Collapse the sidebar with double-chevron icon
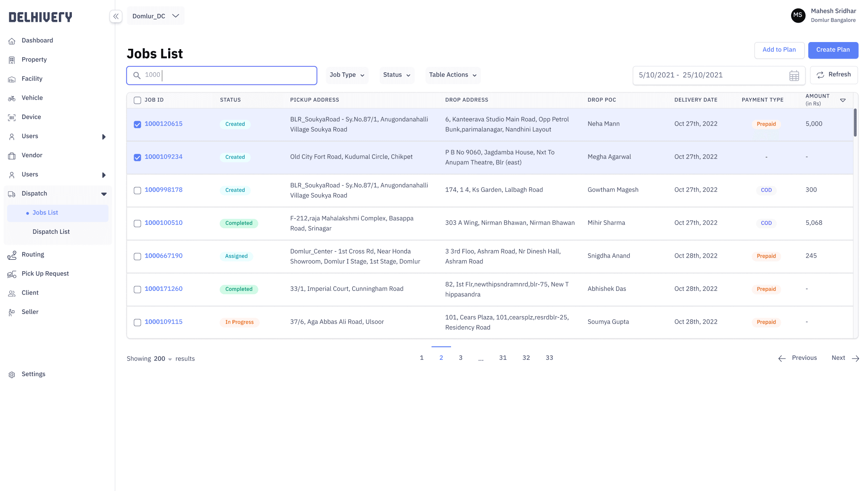Viewport: 868px width, 491px height. pos(116,16)
